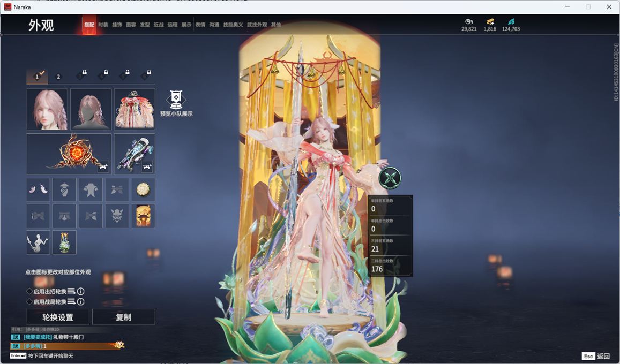Select the fiery orb melee weapon slot
The width and height of the screenshot is (620, 364).
click(69, 154)
